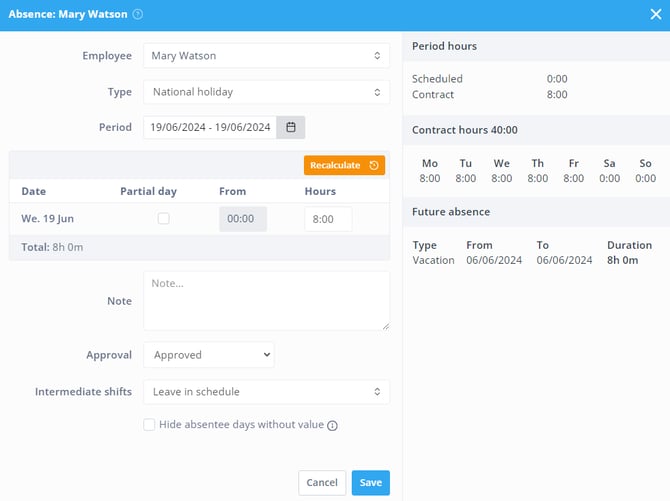Viewport: 670px width, 501px height.
Task: Enable Hide absentee days without value
Action: click(149, 424)
